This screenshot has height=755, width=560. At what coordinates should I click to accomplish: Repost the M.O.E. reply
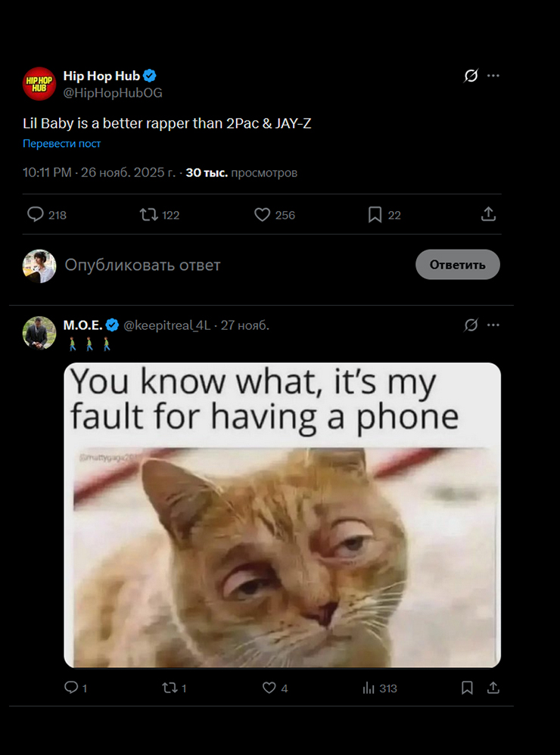tap(170, 688)
